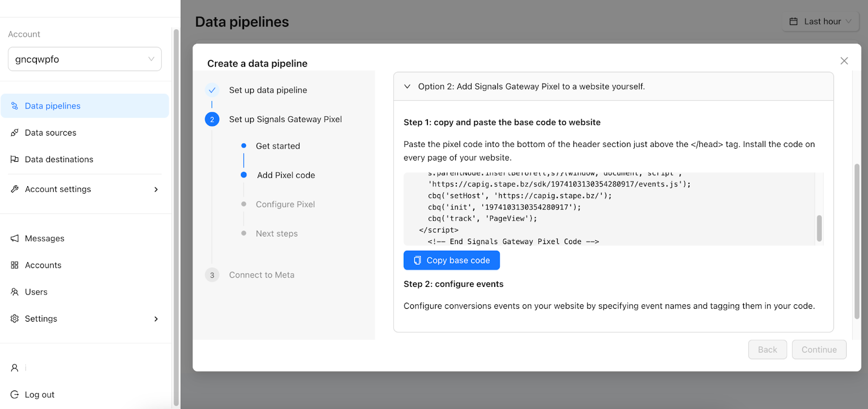The width and height of the screenshot is (868, 409).
Task: Select the Set up Signals Gateway Pixel step
Action: pos(285,119)
